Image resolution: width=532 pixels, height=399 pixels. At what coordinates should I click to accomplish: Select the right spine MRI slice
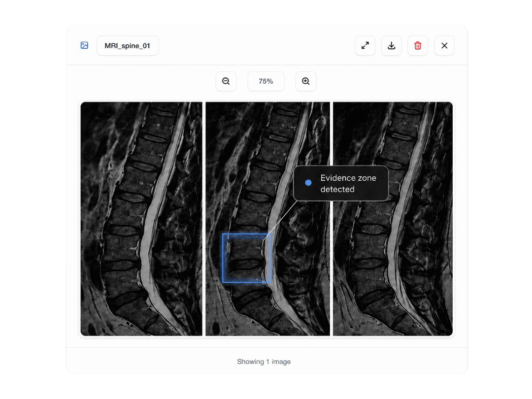click(x=393, y=219)
